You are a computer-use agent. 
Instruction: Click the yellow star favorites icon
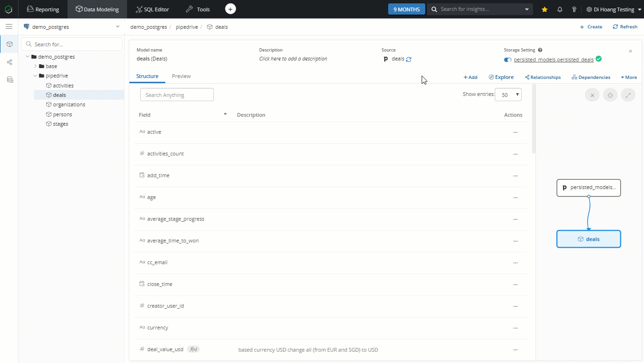click(x=545, y=9)
